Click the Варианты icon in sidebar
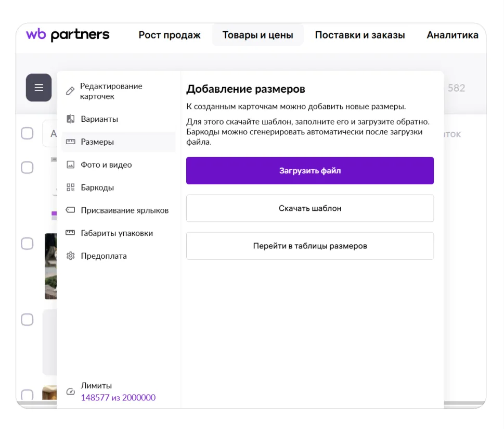The width and height of the screenshot is (504, 429). [x=71, y=119]
